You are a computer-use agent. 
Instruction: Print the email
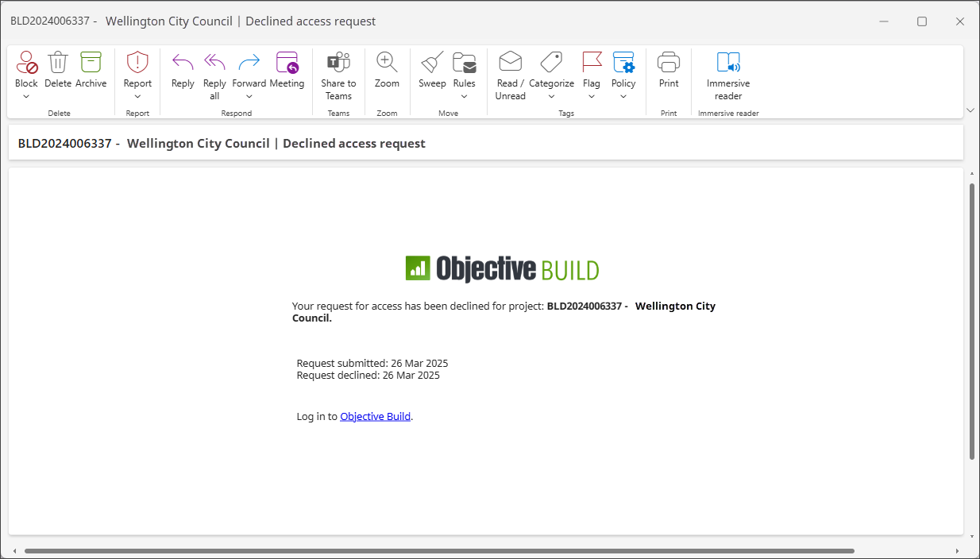pos(669,69)
